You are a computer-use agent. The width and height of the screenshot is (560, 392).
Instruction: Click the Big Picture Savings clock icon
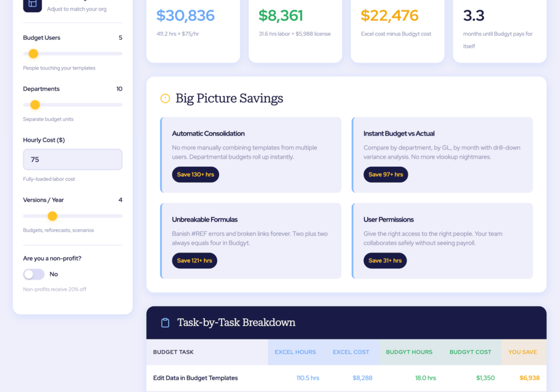[x=165, y=99]
